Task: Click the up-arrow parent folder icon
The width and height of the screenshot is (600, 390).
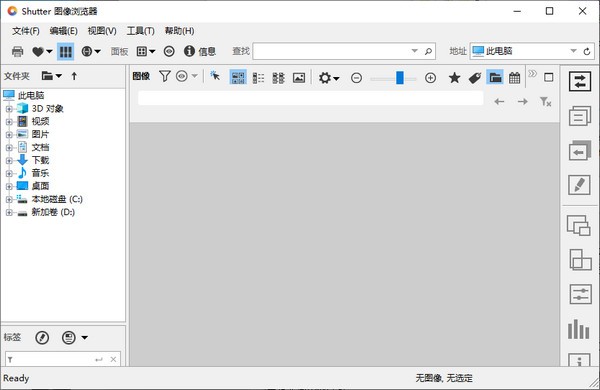Action: [x=74, y=76]
